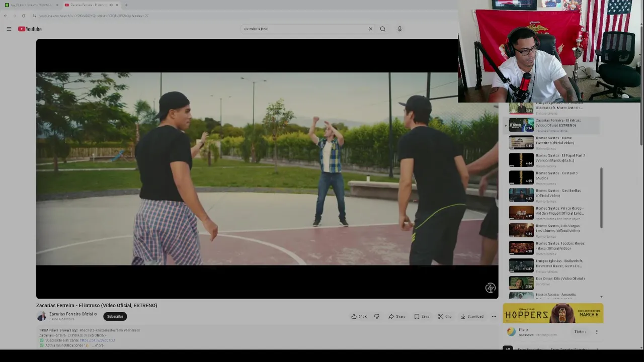Expand description with '...more'

[x=98, y=345]
